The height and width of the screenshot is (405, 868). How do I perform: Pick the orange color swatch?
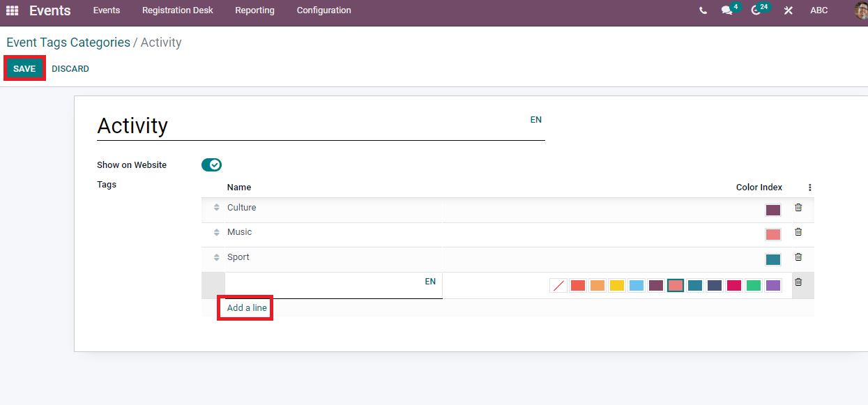597,285
